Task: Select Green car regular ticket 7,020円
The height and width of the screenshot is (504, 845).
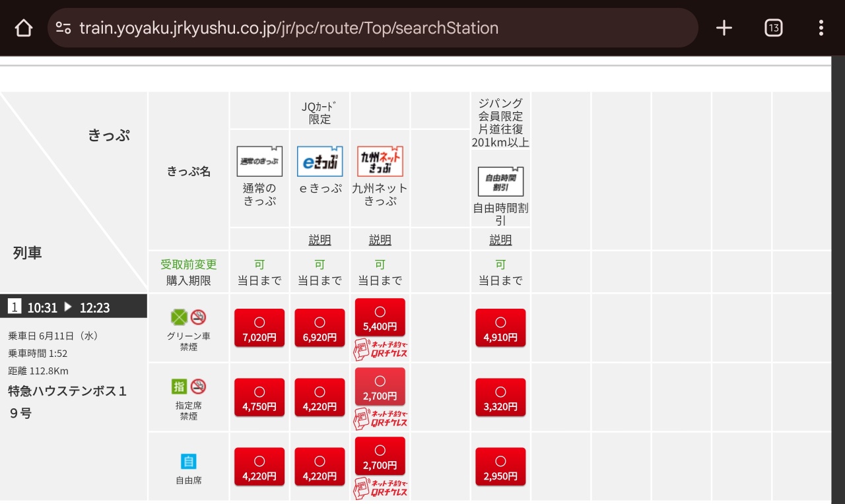Action: (x=259, y=328)
